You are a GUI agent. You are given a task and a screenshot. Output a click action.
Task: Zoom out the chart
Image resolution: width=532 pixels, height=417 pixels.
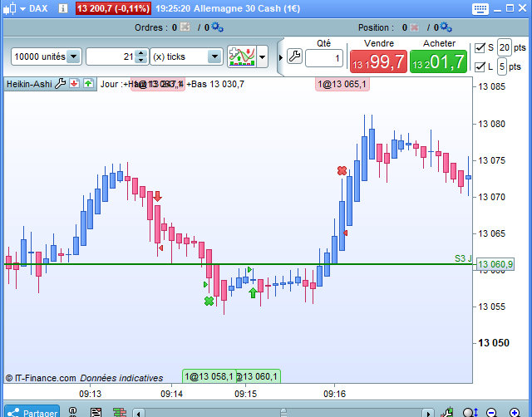(x=491, y=413)
